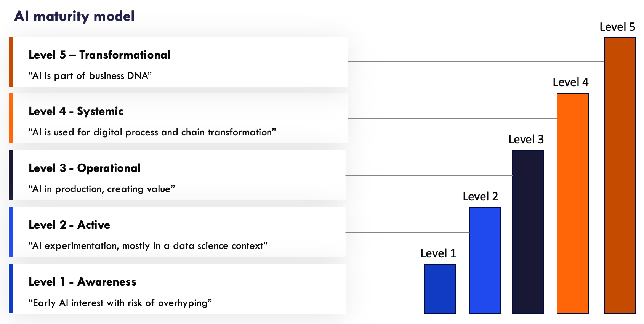Select the "AI in production, creating value" text
The width and height of the screenshot is (644, 324).
[102, 189]
